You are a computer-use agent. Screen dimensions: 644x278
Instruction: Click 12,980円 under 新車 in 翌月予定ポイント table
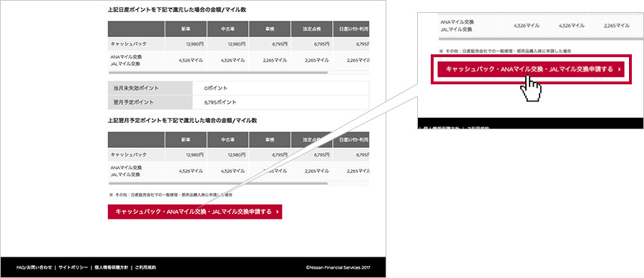195,154
